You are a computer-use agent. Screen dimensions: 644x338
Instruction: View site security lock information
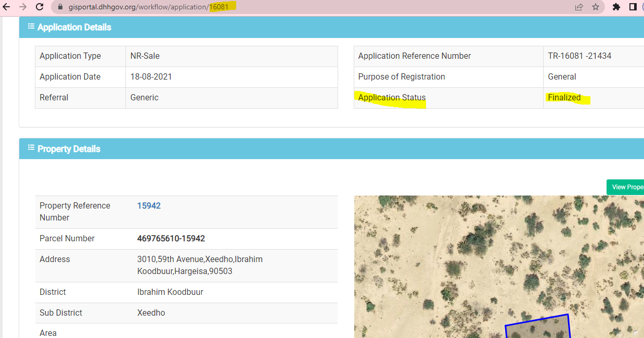point(59,7)
